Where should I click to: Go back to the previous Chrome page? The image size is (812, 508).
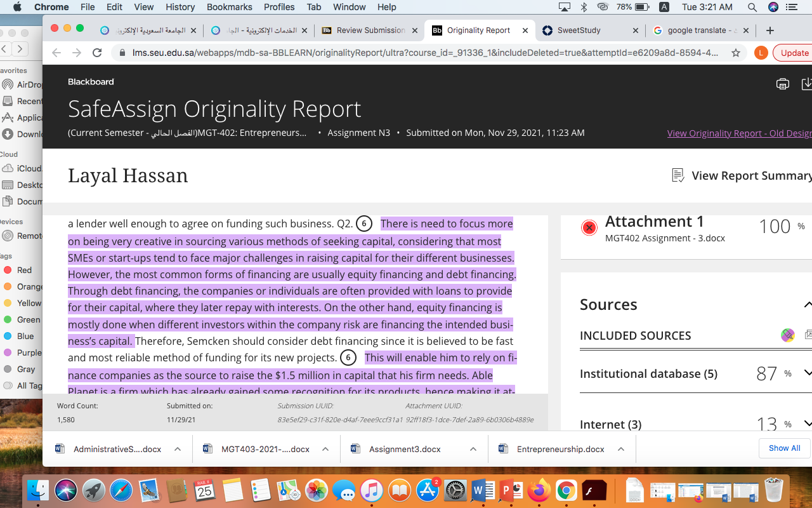[56, 53]
